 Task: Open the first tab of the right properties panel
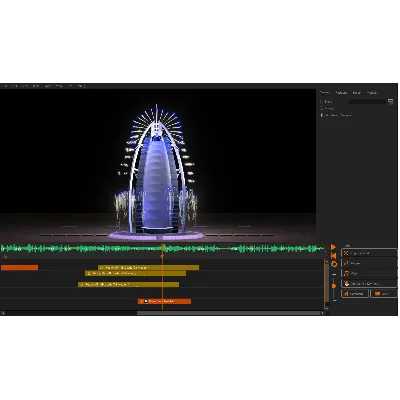pyautogui.click(x=325, y=93)
